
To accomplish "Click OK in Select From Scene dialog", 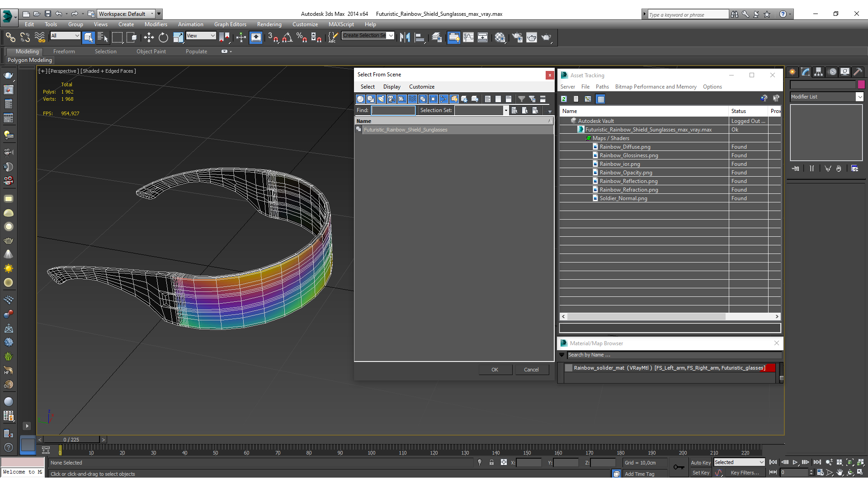I will pos(495,370).
